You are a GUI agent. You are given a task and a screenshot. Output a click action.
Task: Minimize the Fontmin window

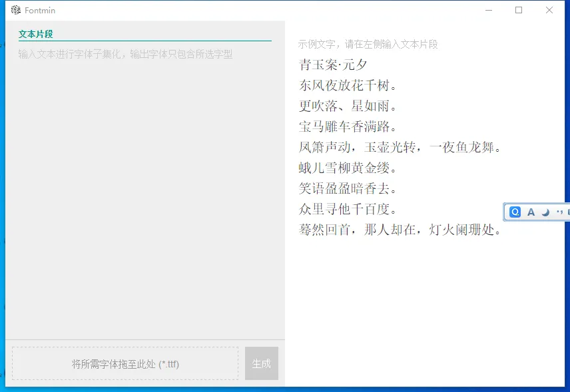click(489, 10)
